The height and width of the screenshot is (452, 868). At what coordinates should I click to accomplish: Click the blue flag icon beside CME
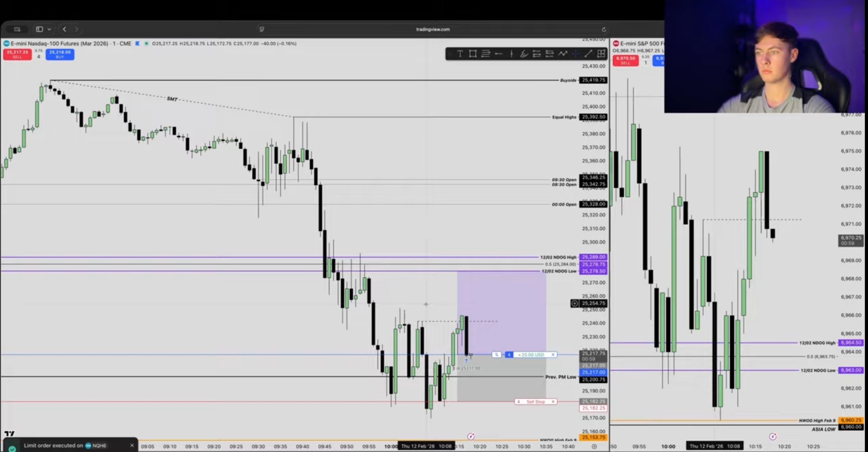pos(137,43)
